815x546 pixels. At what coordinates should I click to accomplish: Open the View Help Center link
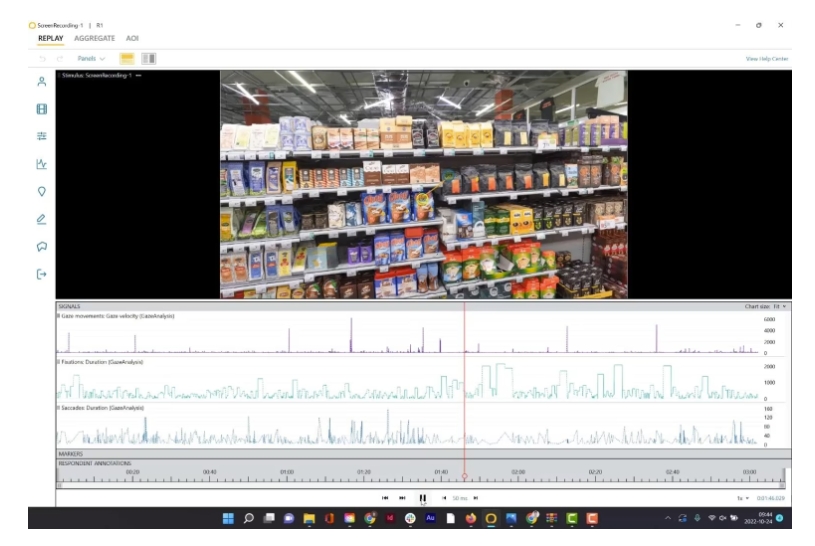click(766, 59)
